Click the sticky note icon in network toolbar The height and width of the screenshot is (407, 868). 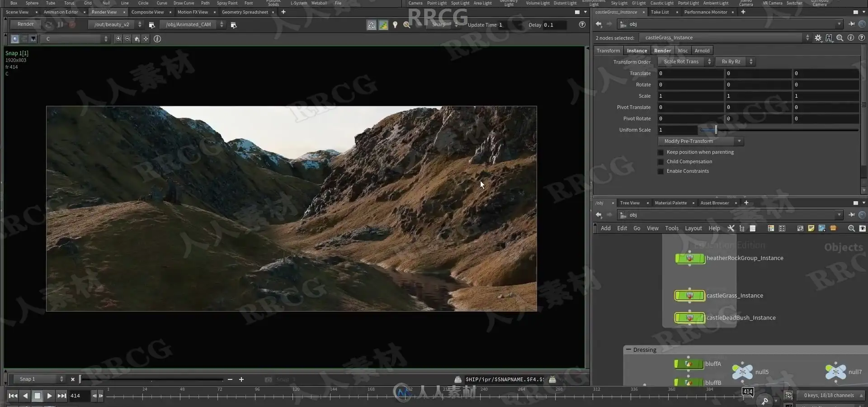pyautogui.click(x=811, y=228)
